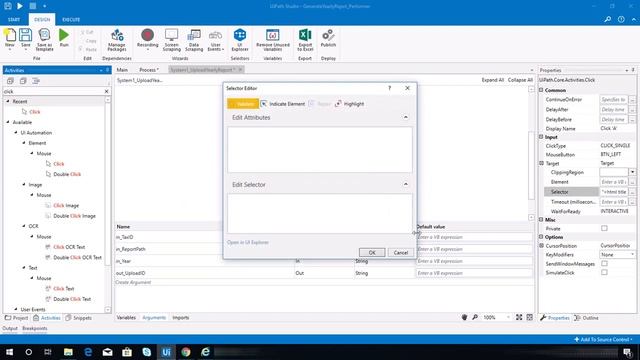
Task: Click OK in Selector Editor
Action: click(372, 252)
